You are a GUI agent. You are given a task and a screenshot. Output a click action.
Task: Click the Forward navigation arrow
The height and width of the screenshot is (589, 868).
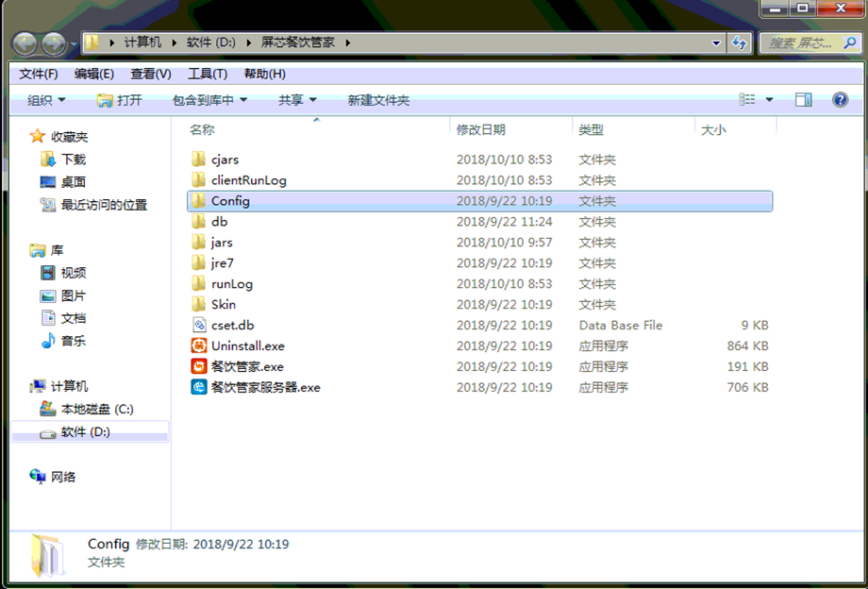[54, 43]
